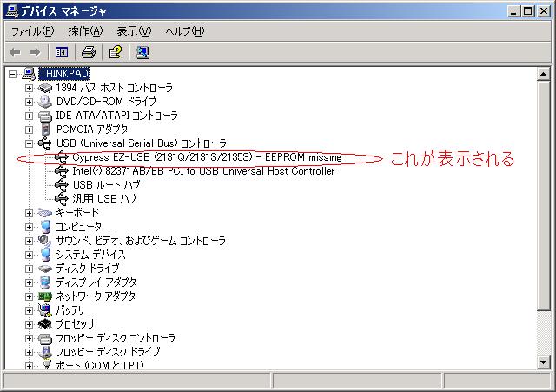Click the バッテリ battery icon

(45, 310)
